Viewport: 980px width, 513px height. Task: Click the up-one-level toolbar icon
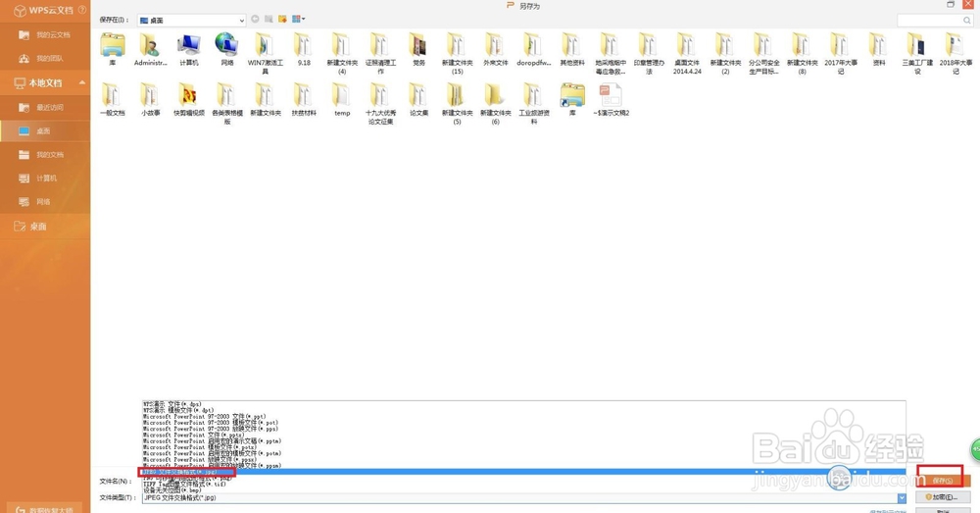269,20
